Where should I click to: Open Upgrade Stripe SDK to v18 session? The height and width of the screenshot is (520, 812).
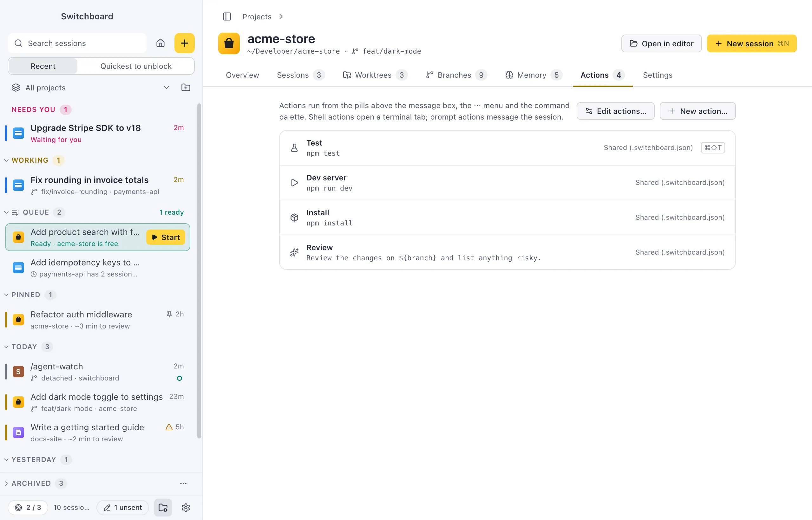pos(97,133)
